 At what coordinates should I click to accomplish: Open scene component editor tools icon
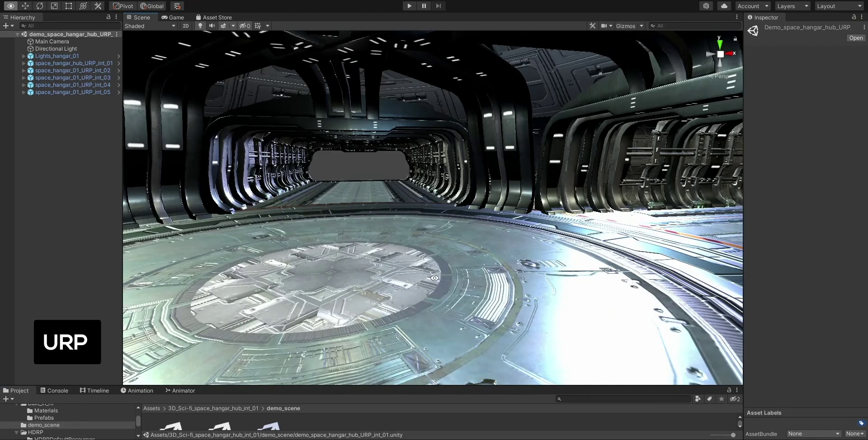[592, 26]
